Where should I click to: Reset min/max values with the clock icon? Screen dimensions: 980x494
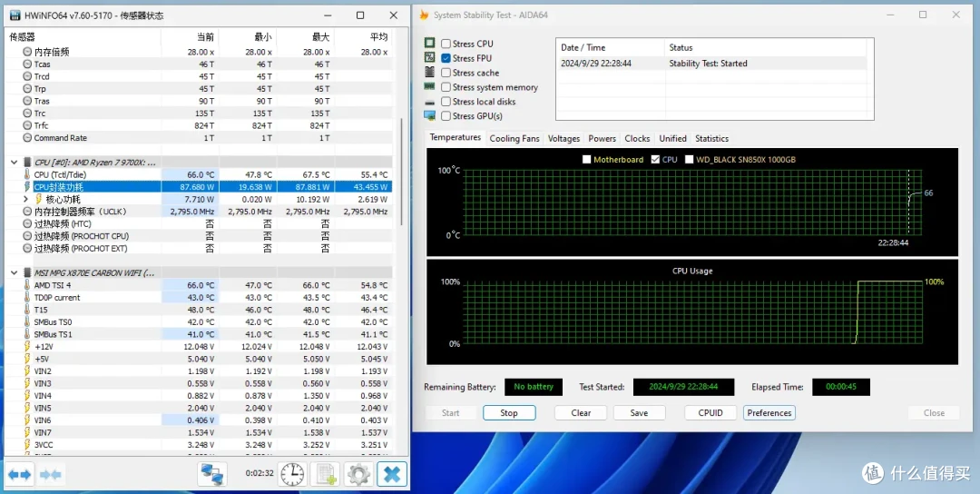[291, 475]
